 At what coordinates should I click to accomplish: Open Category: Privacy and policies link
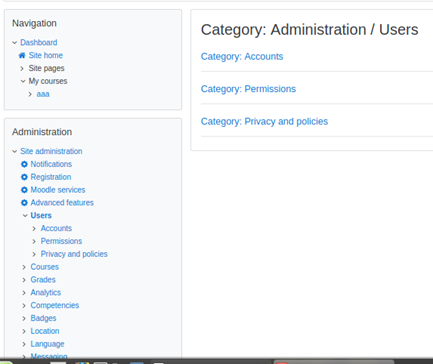pyautogui.click(x=264, y=122)
